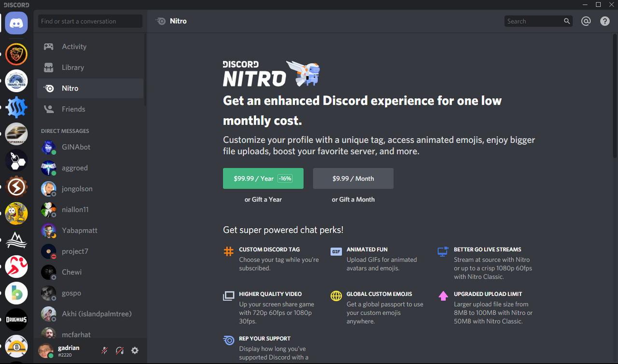Open direct message with jongolson
The image size is (618, 364).
tap(90, 189)
